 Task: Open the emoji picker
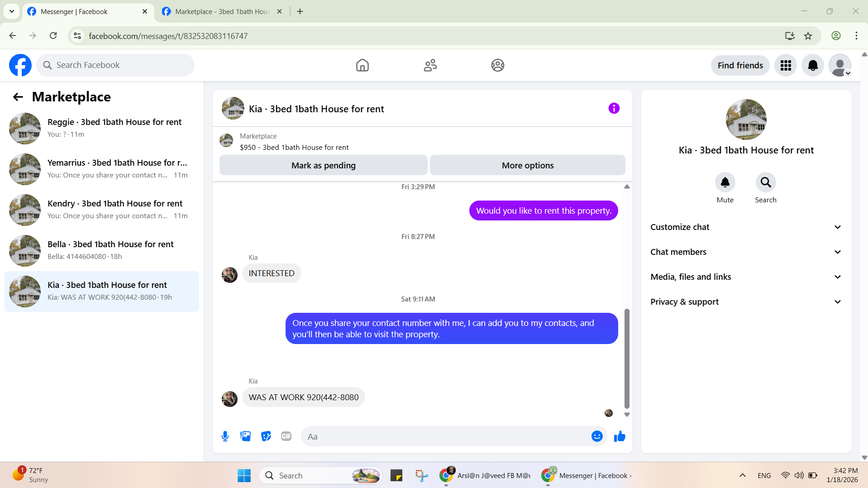(x=597, y=436)
